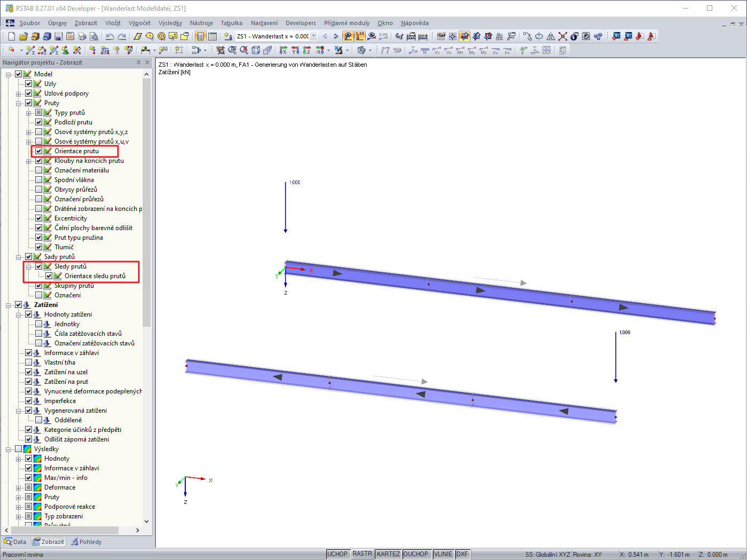
Task: Toggle the VLINIE status bar button
Action: (443, 554)
